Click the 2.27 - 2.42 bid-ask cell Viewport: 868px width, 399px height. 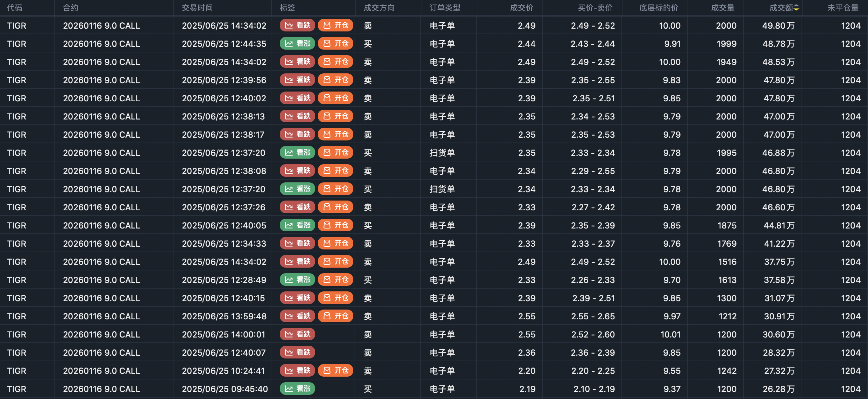pos(593,207)
